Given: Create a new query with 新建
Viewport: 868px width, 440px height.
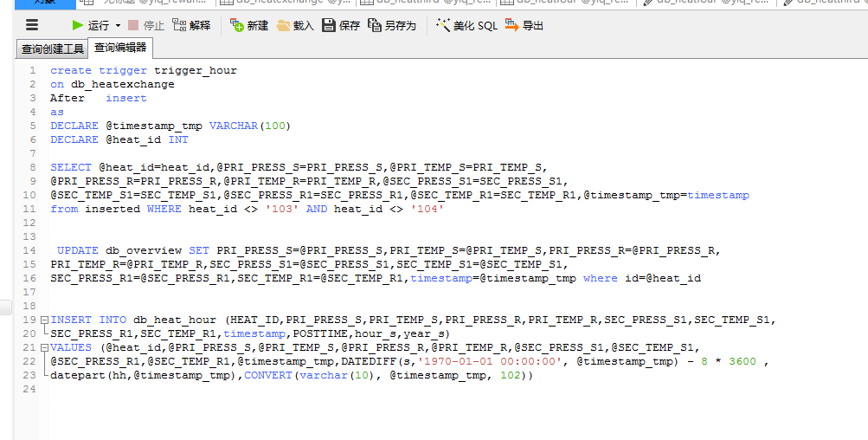Looking at the screenshot, I should tap(249, 25).
